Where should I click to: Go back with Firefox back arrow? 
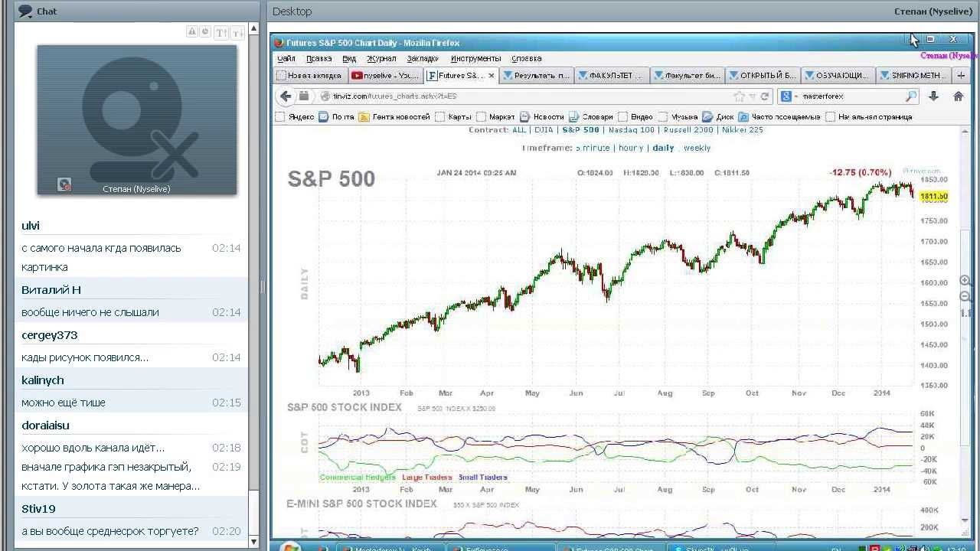(x=286, y=96)
